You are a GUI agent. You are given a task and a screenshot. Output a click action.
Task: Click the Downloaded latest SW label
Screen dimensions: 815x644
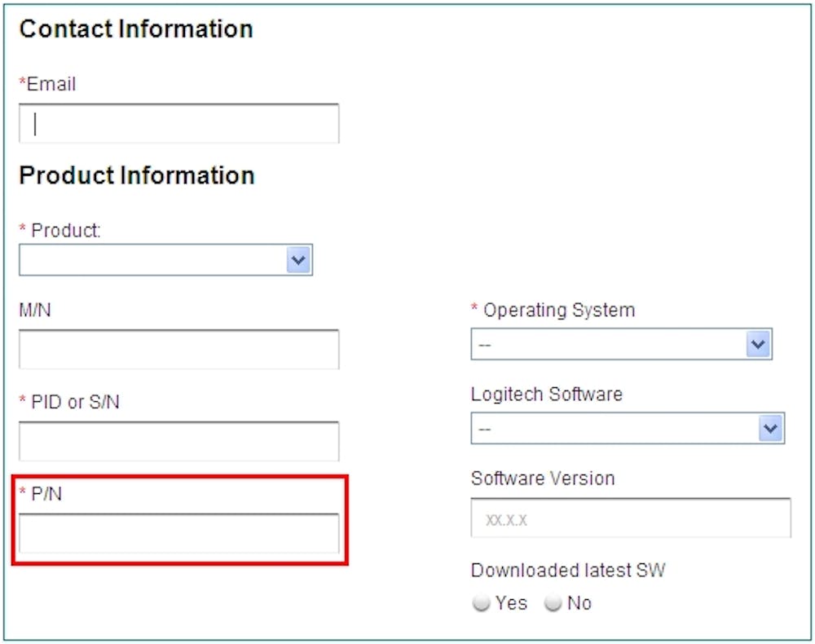[568, 571]
